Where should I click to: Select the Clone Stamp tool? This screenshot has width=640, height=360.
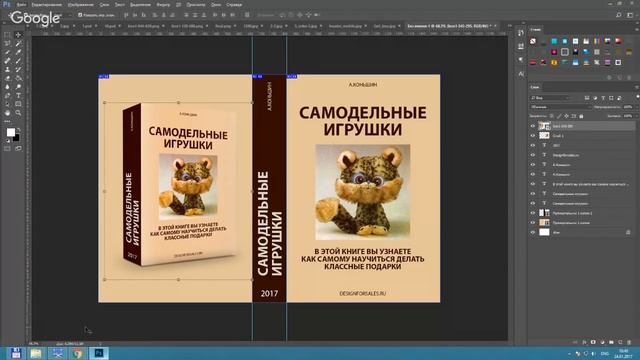(7, 70)
